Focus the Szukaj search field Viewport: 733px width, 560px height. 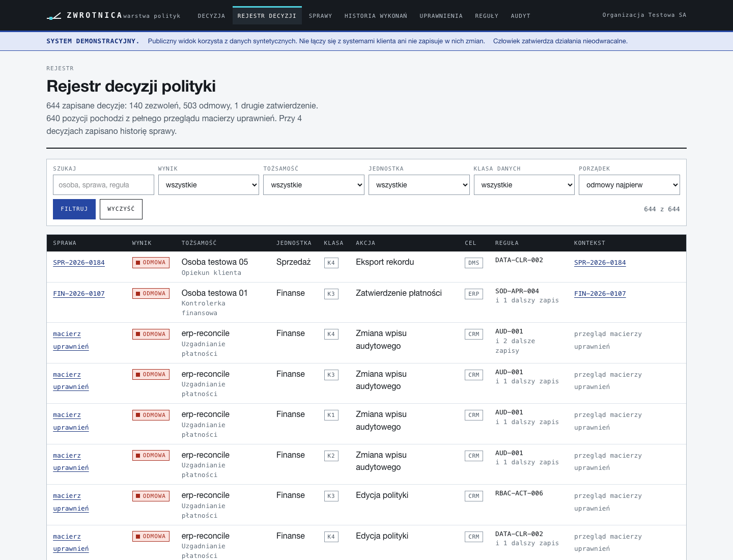tap(103, 185)
